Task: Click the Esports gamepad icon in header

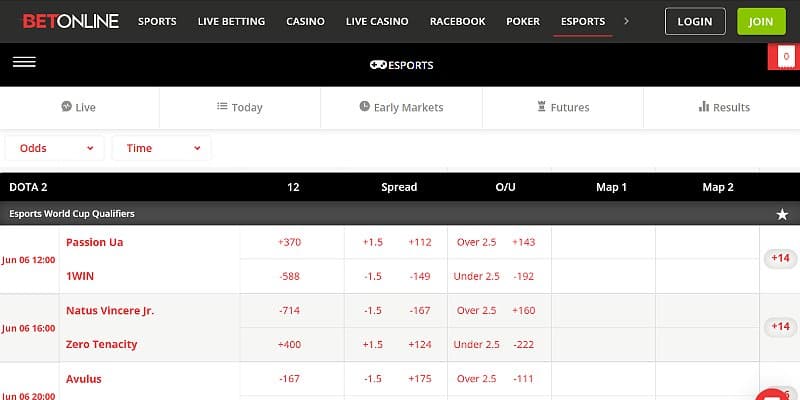Action: pos(379,66)
